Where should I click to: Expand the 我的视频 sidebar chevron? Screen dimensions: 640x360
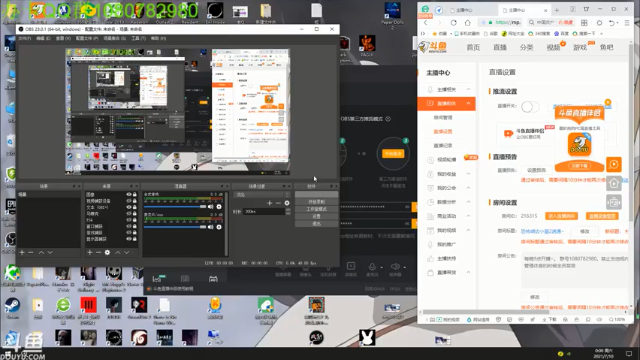468,230
